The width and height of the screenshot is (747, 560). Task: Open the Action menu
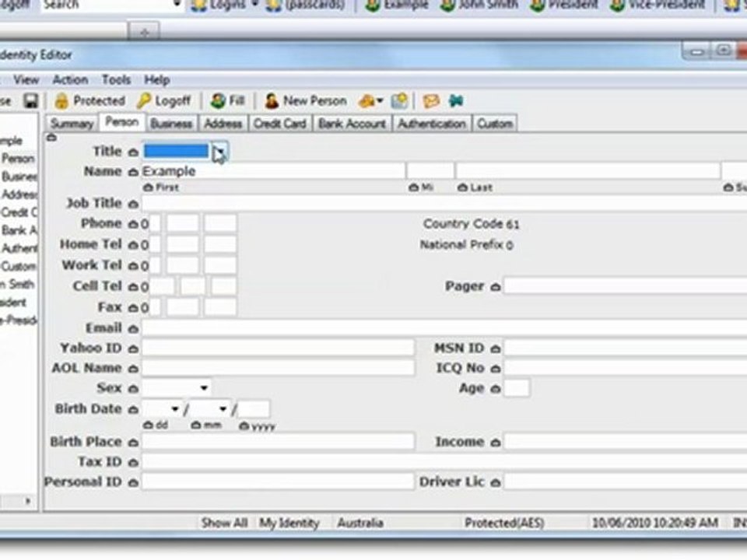[x=70, y=80]
